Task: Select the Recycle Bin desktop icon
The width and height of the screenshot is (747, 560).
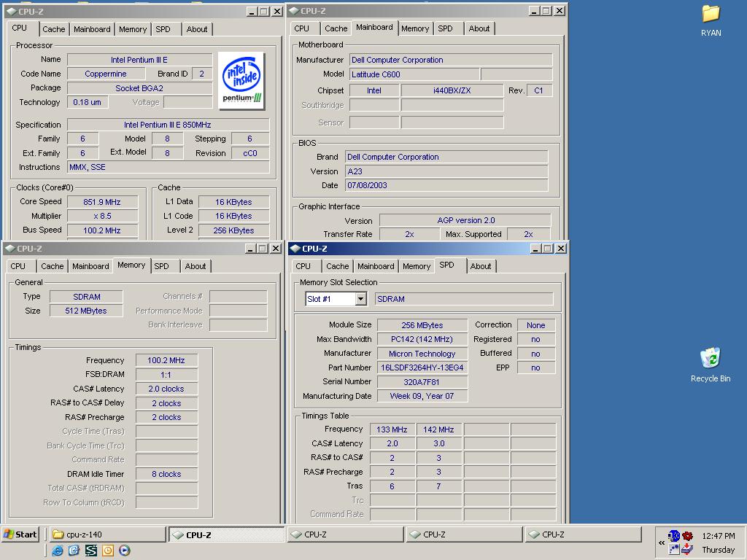Action: click(x=711, y=365)
